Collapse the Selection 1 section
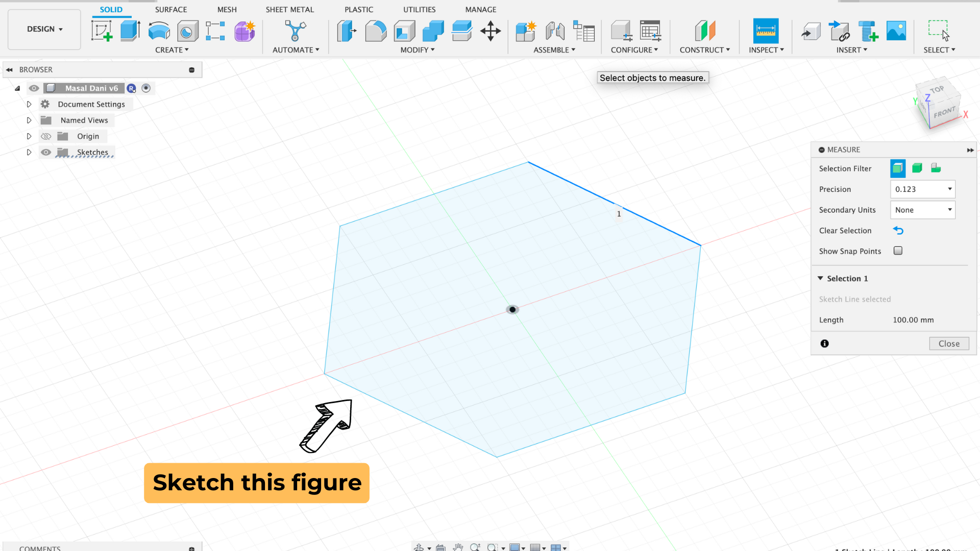The image size is (980, 551). 820,278
